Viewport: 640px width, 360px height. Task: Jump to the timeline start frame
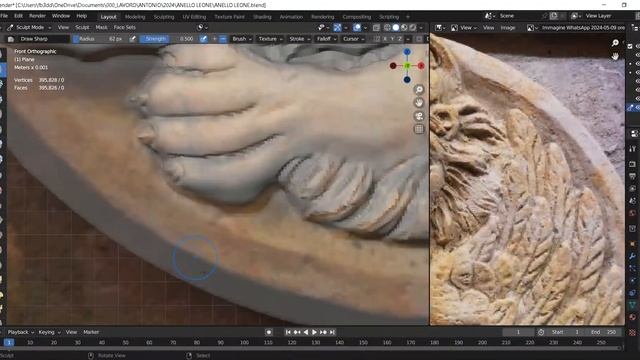(x=288, y=332)
